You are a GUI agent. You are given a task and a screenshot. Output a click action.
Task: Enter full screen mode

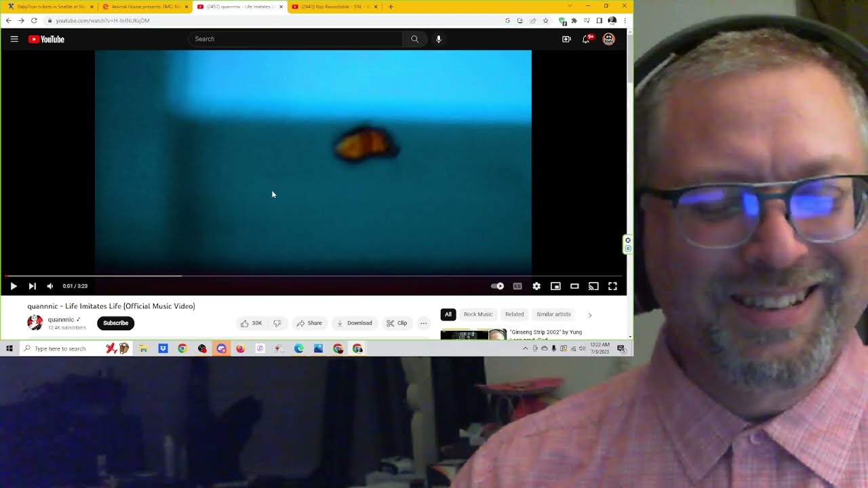tap(612, 286)
